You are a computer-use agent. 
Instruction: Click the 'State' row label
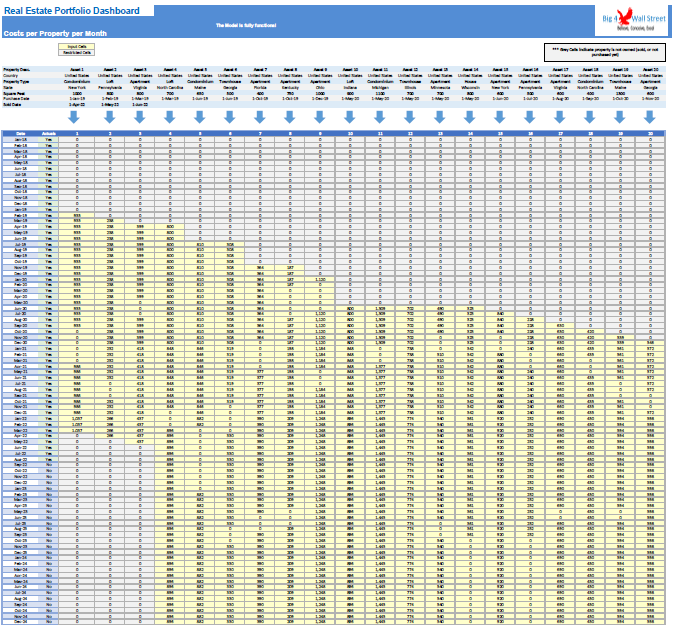(x=8, y=87)
